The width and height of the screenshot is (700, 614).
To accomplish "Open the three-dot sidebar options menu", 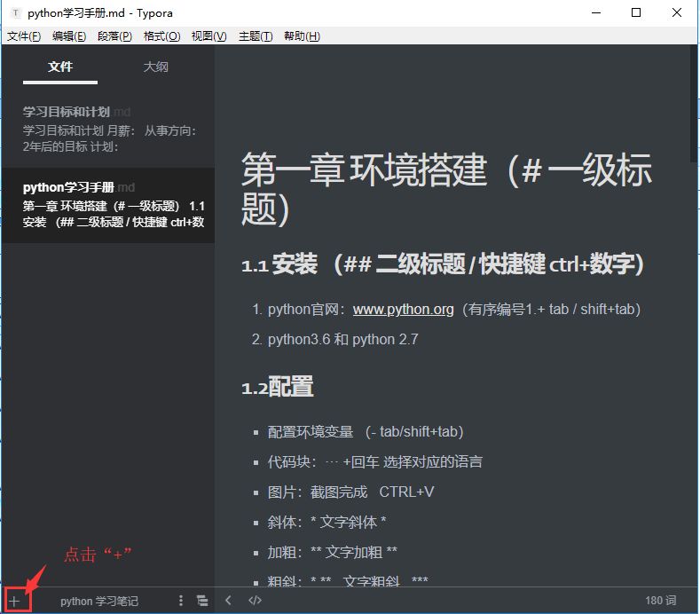I will (181, 601).
